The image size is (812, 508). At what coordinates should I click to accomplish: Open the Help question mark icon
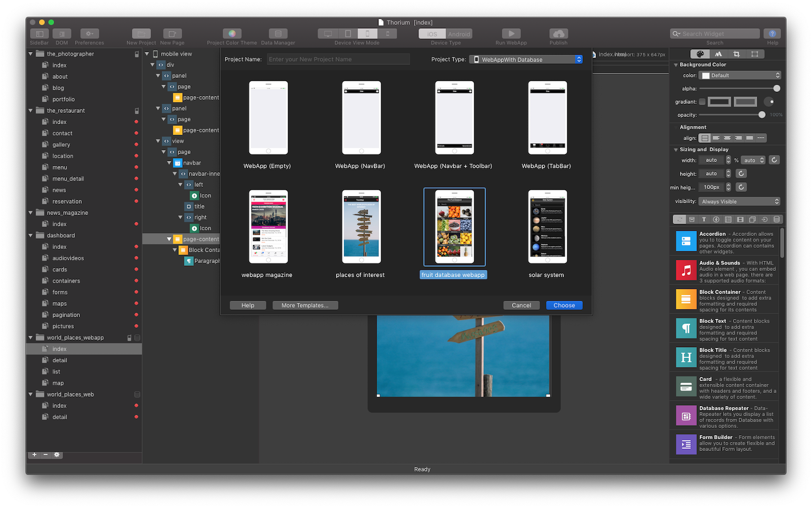773,34
